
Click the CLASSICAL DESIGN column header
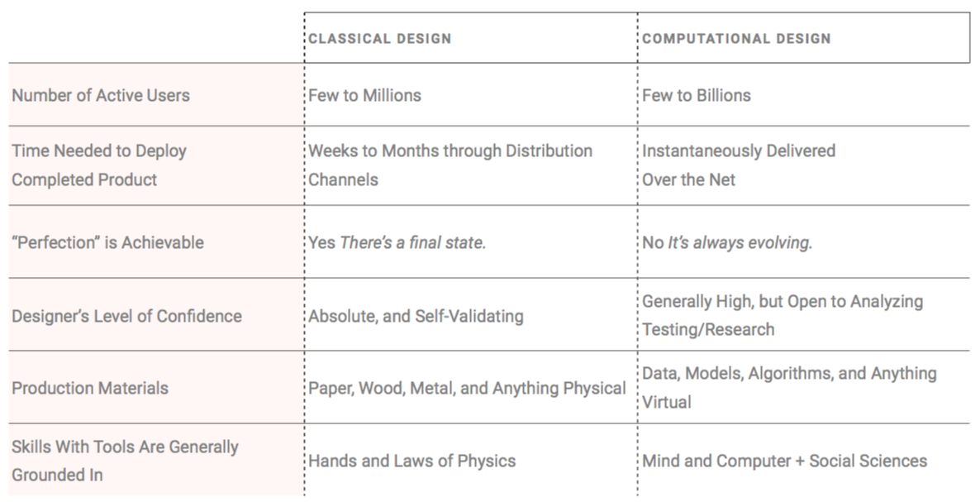click(x=379, y=39)
